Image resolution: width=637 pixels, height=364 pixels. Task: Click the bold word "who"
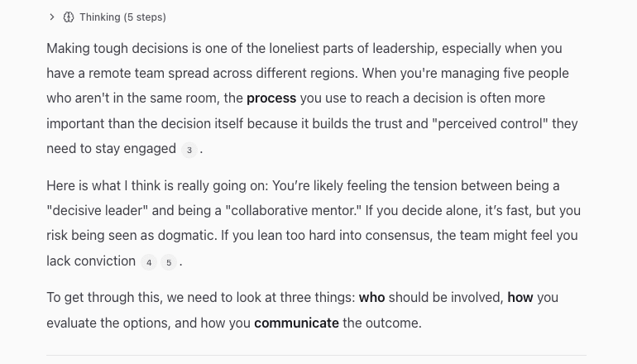pyautogui.click(x=371, y=298)
